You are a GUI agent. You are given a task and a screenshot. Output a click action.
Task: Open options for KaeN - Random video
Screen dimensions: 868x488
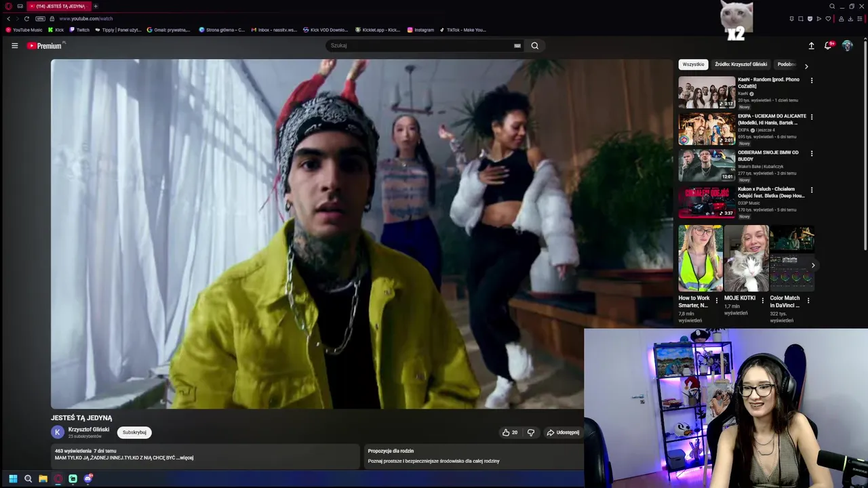pyautogui.click(x=812, y=81)
